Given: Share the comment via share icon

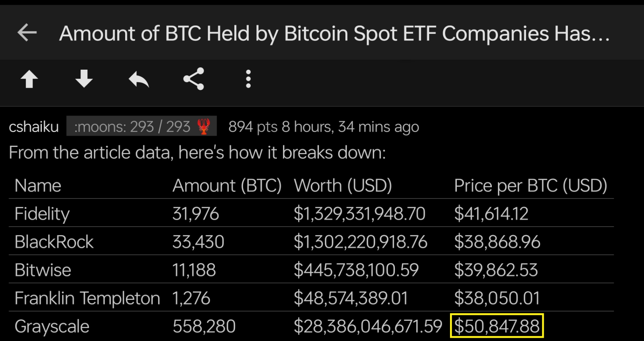Looking at the screenshot, I should click(x=194, y=79).
